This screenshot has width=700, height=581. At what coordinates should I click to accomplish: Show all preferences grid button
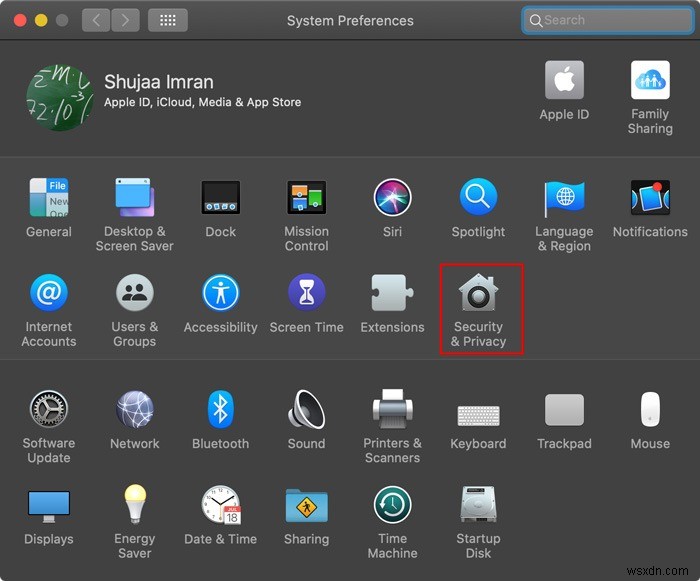click(x=167, y=20)
